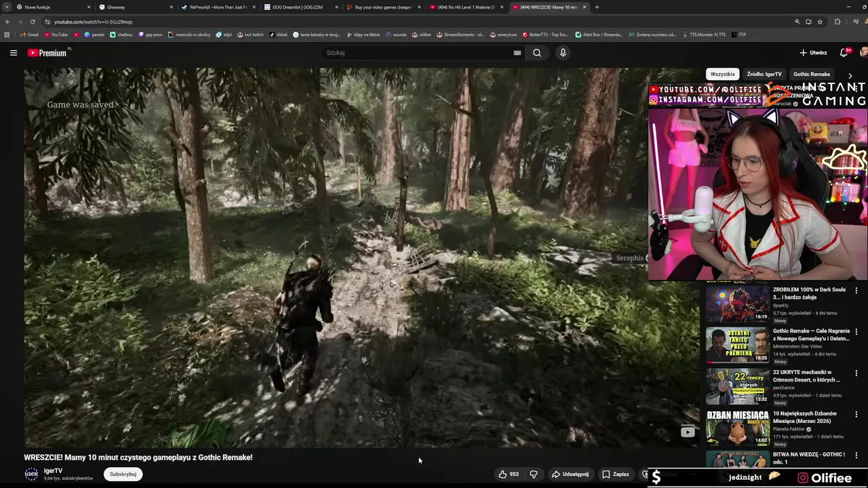Open the YouTube bookmark
868x488 pixels.
[56, 35]
